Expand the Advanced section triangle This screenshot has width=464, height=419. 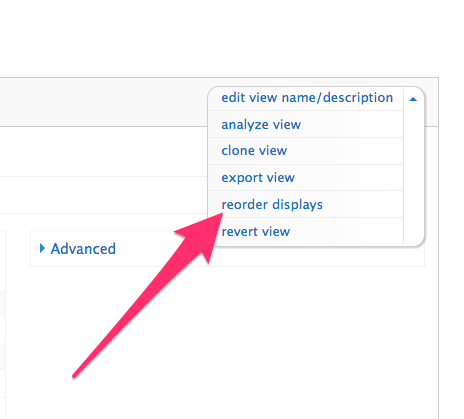[x=42, y=248]
